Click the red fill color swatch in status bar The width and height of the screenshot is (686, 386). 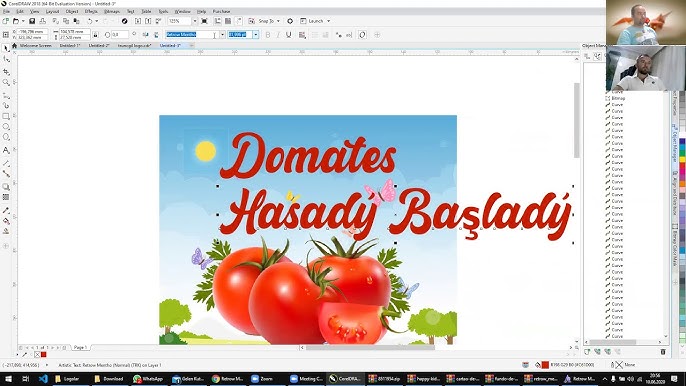coord(545,365)
